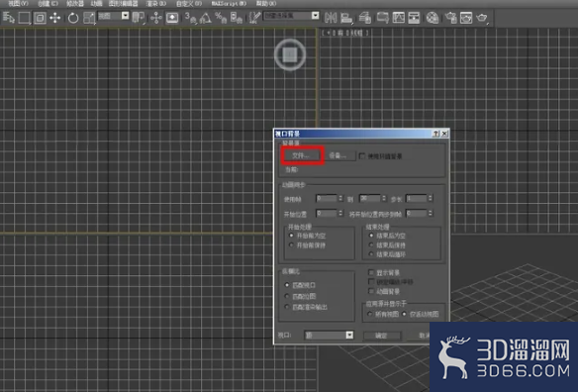Open the Material Editor sphere icon
This screenshot has width=578, height=392.
tap(433, 18)
